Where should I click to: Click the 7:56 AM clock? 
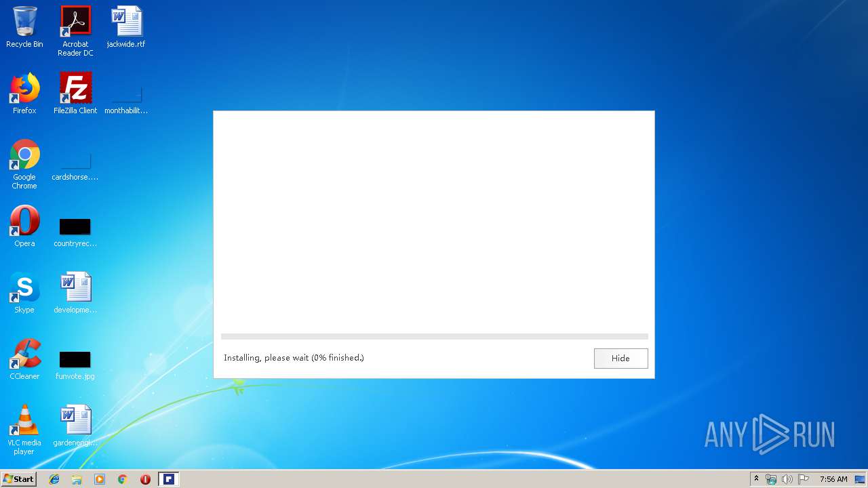click(833, 479)
